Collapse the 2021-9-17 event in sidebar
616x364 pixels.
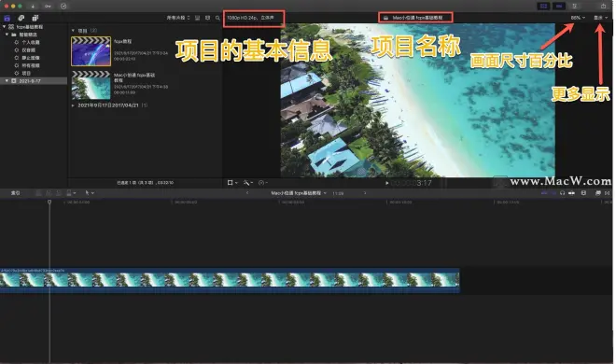click(7, 81)
